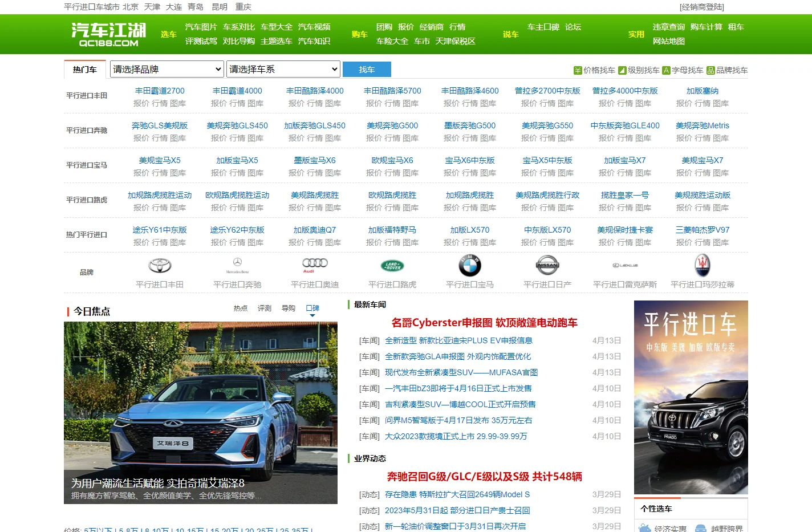
Task: Open 车型大全 navigation item
Action: click(277, 27)
